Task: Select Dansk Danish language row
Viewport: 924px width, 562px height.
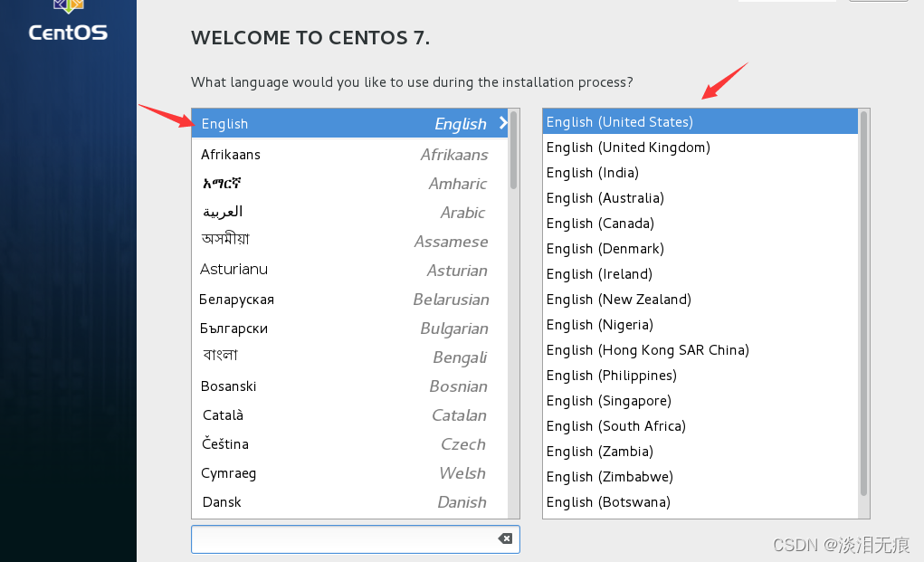Action: pyautogui.click(x=349, y=502)
